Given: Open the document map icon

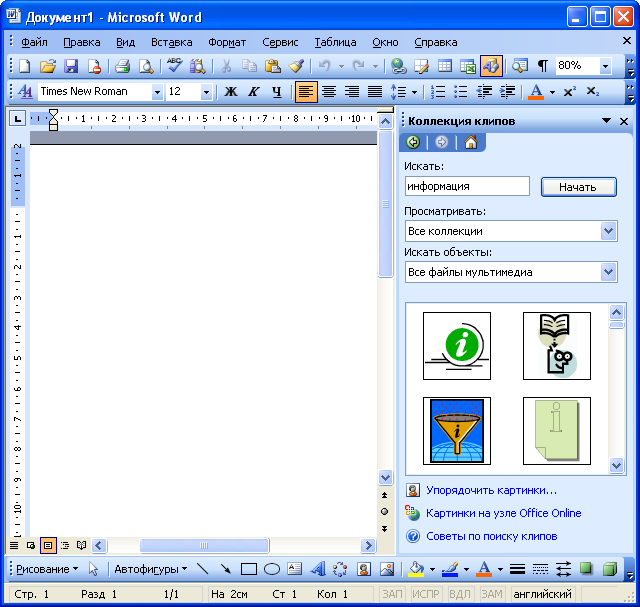Looking at the screenshot, I should 520,66.
